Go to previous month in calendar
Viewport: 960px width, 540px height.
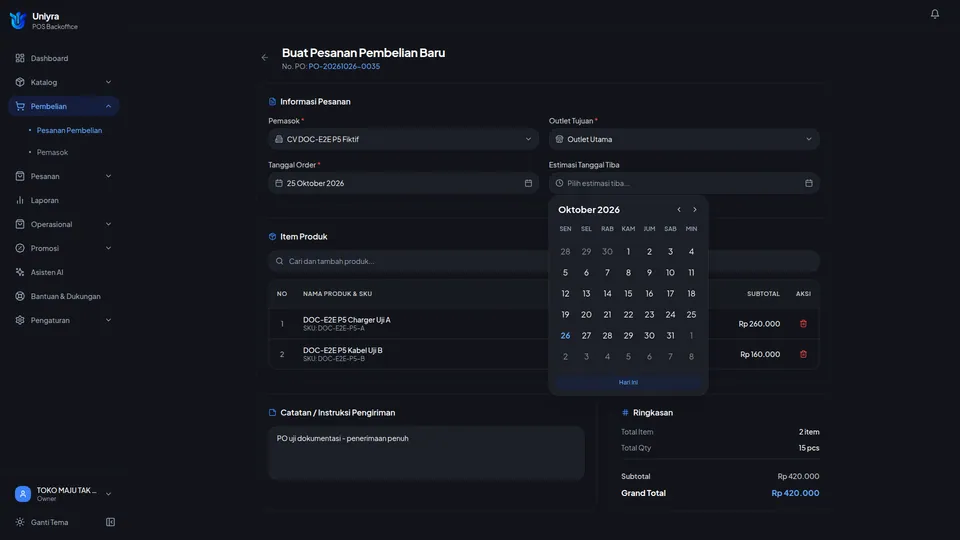(x=679, y=209)
